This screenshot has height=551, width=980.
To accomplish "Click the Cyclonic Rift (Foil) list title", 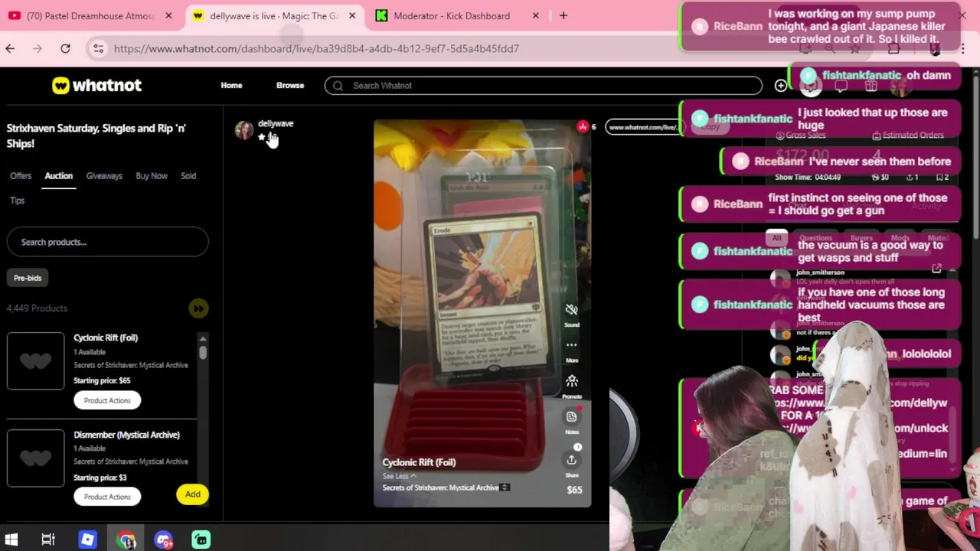I will coord(106,337).
